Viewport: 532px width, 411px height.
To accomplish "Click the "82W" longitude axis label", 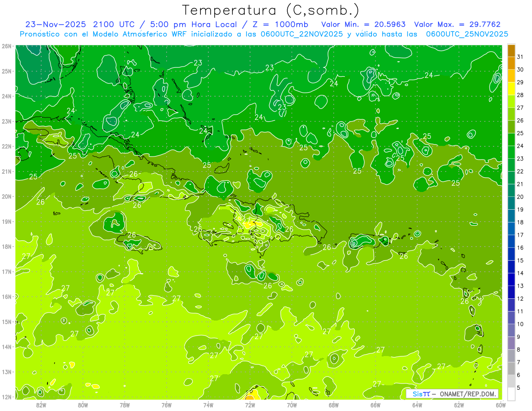I will tap(41, 405).
